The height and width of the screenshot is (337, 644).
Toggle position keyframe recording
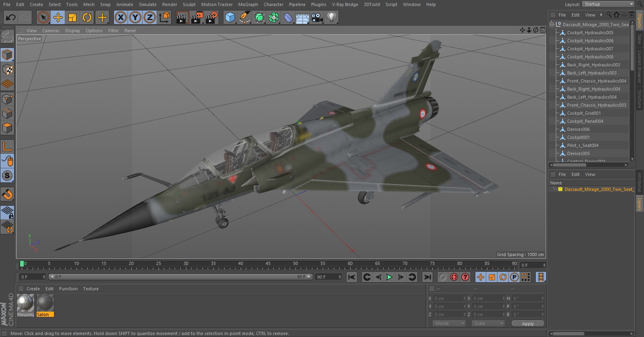(x=481, y=277)
